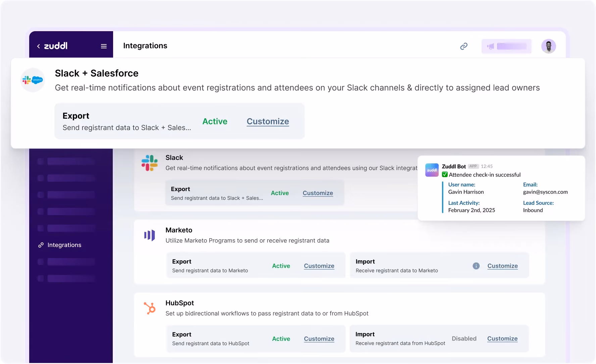Click the Marketo heading

179,230
